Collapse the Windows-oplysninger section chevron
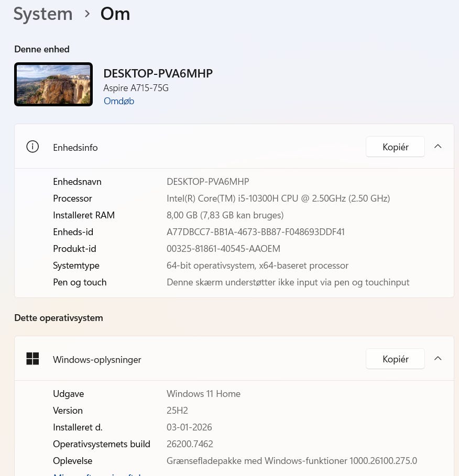 [438, 359]
